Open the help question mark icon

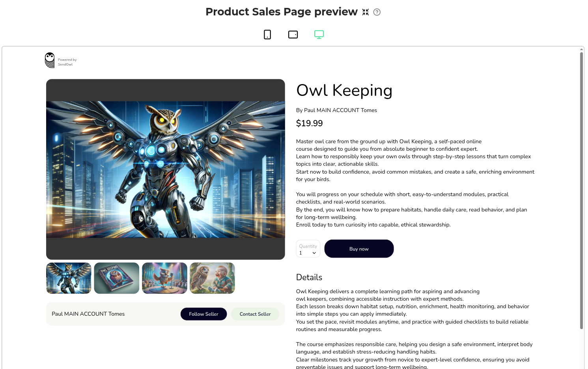click(377, 12)
